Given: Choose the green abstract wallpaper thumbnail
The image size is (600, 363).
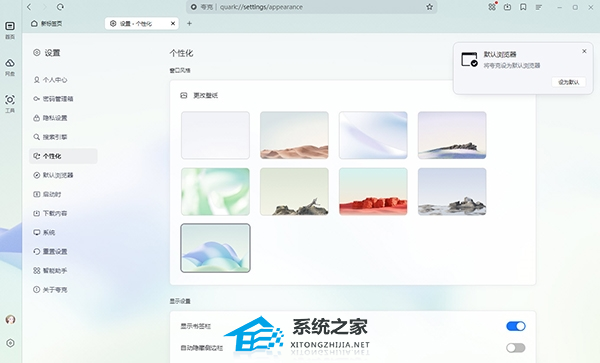Looking at the screenshot, I should tap(215, 191).
